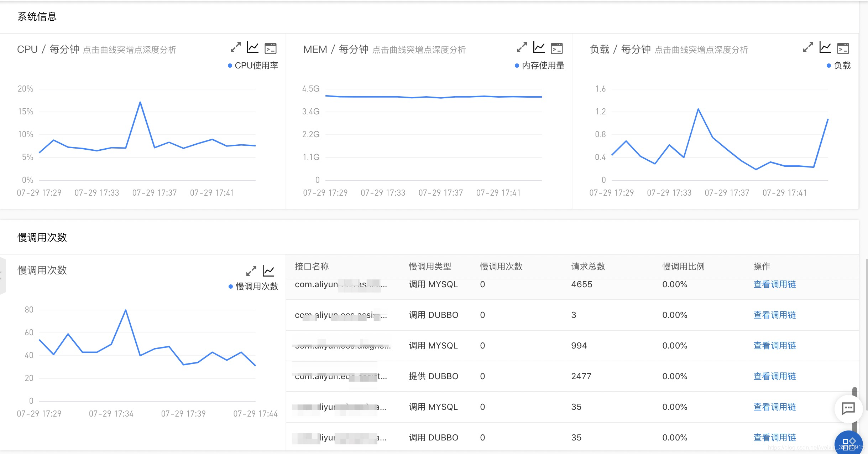The image size is (868, 454).
Task: Open 查看调用链 for the 4655-request MYSQL interface
Action: (774, 284)
